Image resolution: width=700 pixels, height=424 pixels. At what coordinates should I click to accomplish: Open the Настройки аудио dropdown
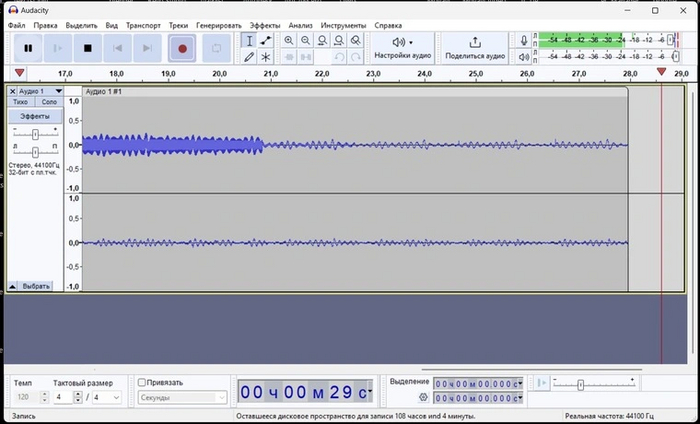coord(402,47)
